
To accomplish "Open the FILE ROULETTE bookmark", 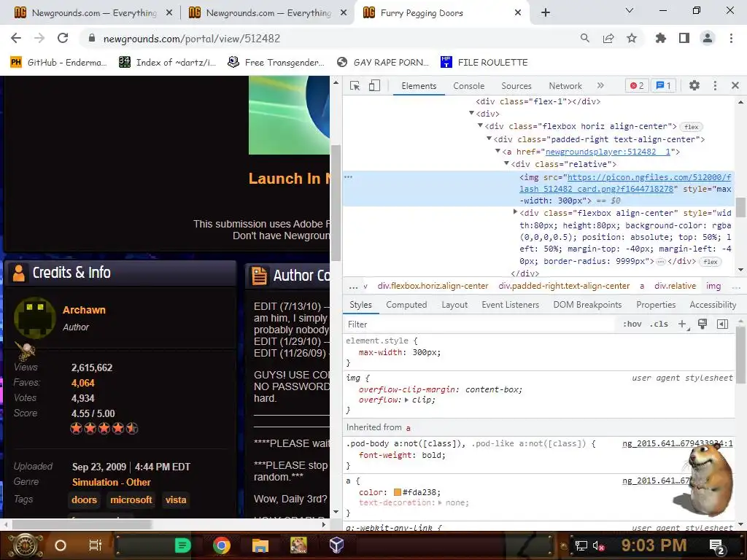I will [484, 62].
